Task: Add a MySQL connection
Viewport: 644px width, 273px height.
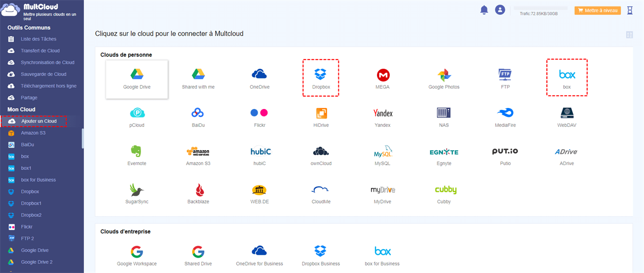Action: click(382, 156)
